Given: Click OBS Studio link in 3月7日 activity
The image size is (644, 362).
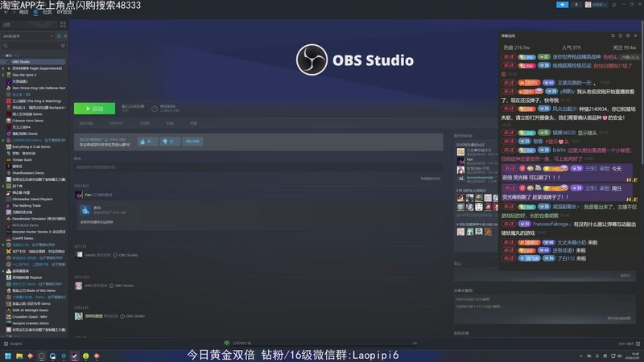Looking at the screenshot, I should (x=128, y=255).
